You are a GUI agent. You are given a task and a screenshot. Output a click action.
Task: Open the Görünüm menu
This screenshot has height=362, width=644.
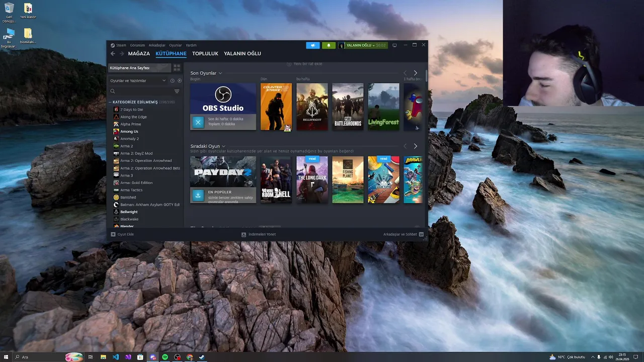click(x=137, y=45)
